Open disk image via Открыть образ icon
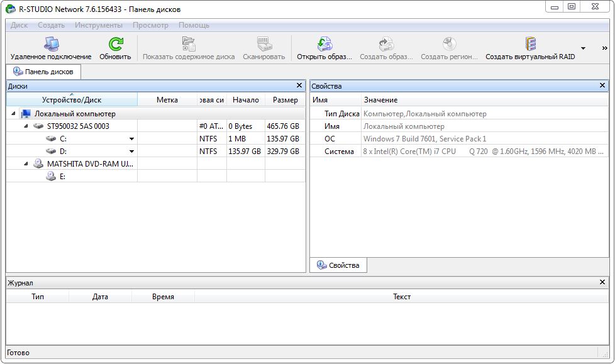This screenshot has height=364, width=615. [x=324, y=44]
